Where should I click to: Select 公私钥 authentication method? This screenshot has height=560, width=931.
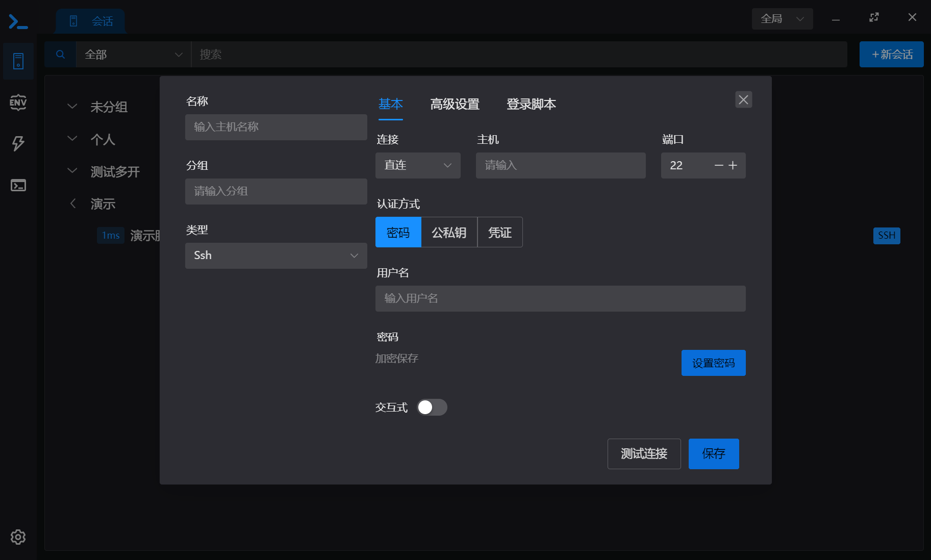click(449, 232)
